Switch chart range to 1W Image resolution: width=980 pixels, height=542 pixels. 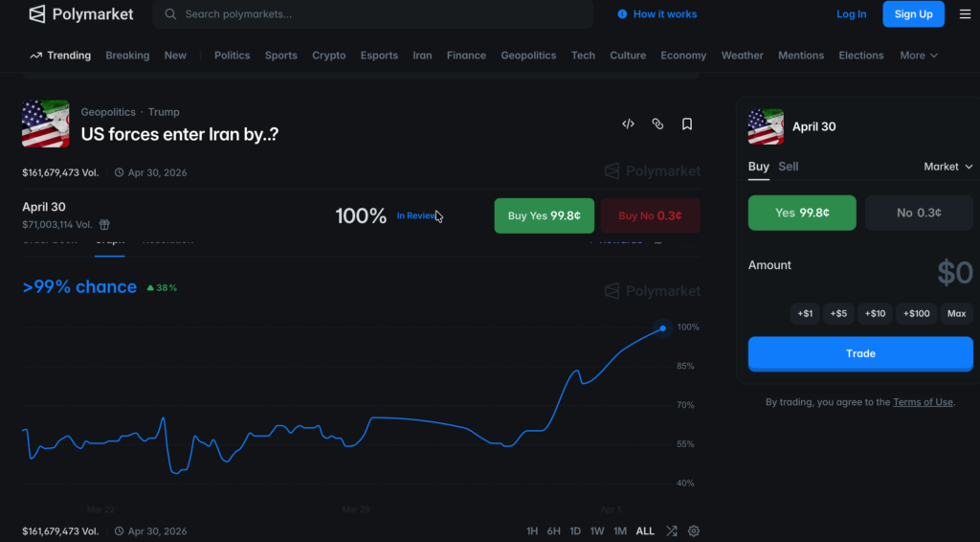(597, 531)
